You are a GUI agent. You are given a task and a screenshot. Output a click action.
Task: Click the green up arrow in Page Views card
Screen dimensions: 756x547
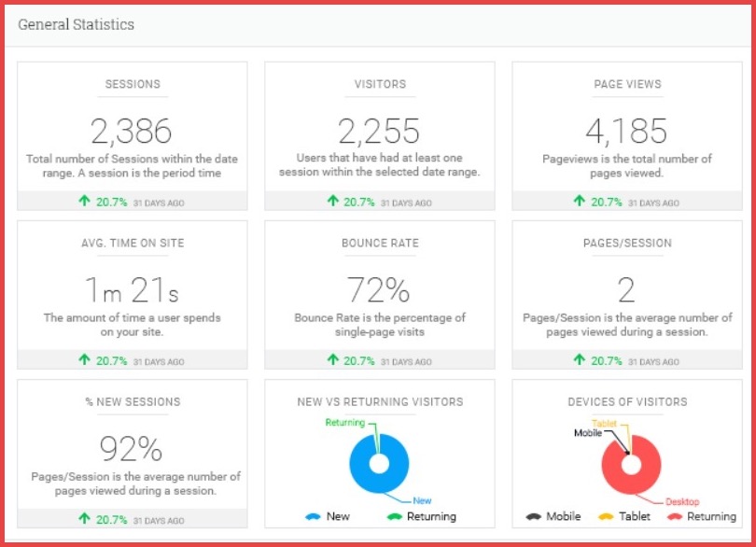581,202
